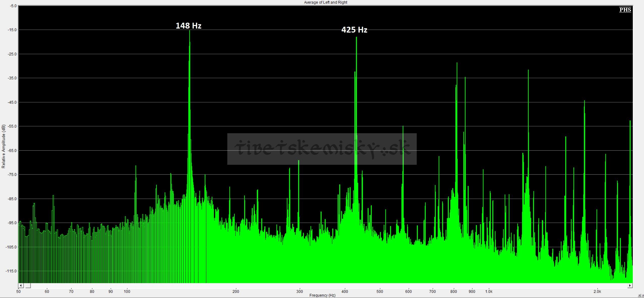This screenshot has width=644, height=298.
Task: Click the tip of the 148 Hz spectral peak
Action: pos(189,31)
